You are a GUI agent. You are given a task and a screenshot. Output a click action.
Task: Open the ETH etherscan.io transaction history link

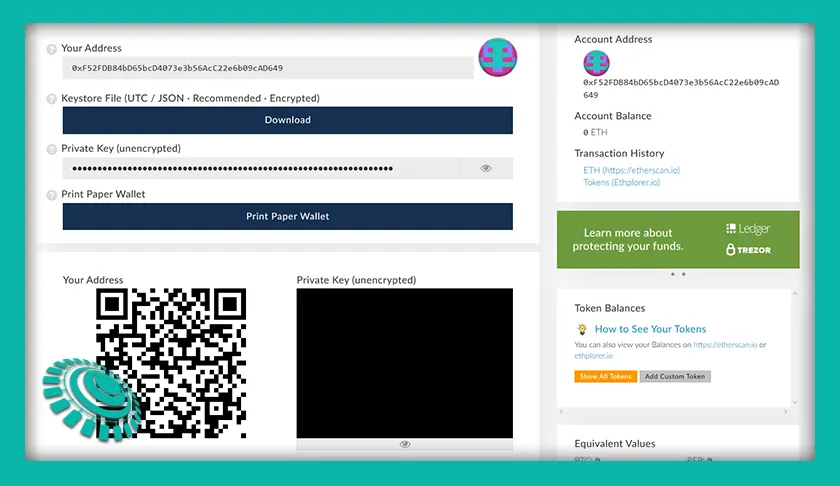coord(632,170)
